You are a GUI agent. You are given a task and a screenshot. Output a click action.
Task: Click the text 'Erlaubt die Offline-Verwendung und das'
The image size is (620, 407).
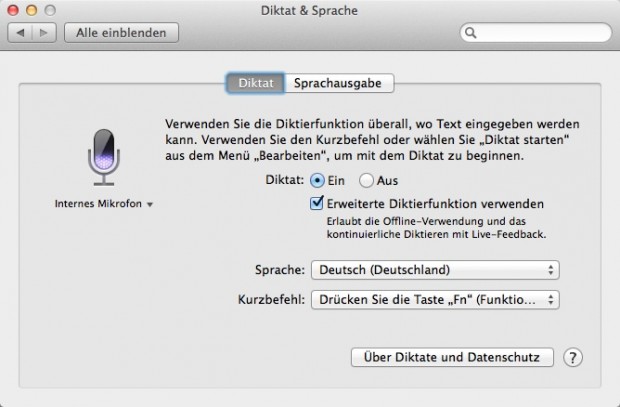click(x=426, y=221)
